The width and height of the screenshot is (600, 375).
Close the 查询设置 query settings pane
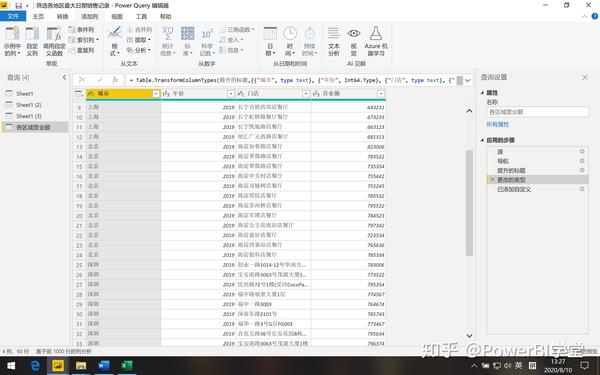pyautogui.click(x=585, y=77)
